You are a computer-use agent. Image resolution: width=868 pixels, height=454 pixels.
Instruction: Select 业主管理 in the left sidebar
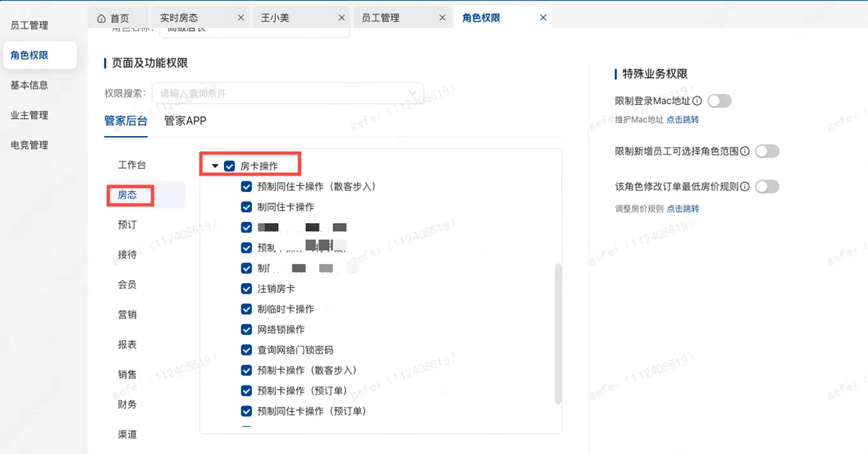pos(28,115)
